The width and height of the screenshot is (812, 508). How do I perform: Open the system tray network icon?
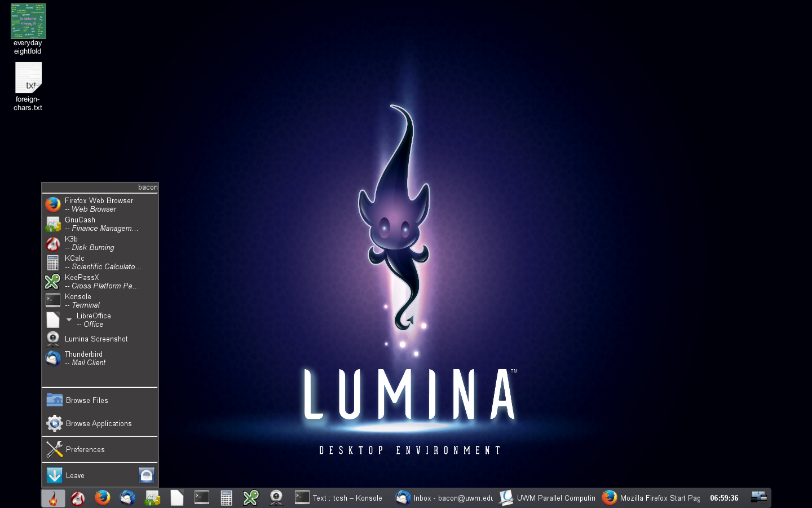tap(759, 497)
